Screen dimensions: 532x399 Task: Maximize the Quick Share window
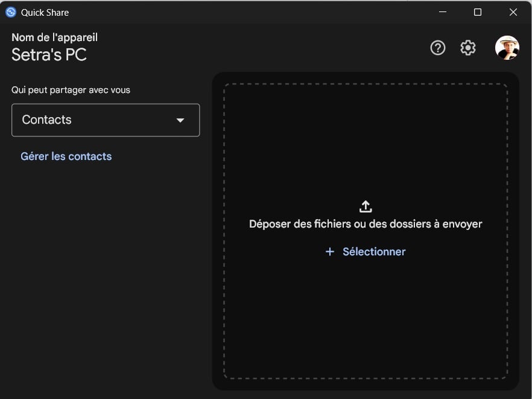coord(478,12)
